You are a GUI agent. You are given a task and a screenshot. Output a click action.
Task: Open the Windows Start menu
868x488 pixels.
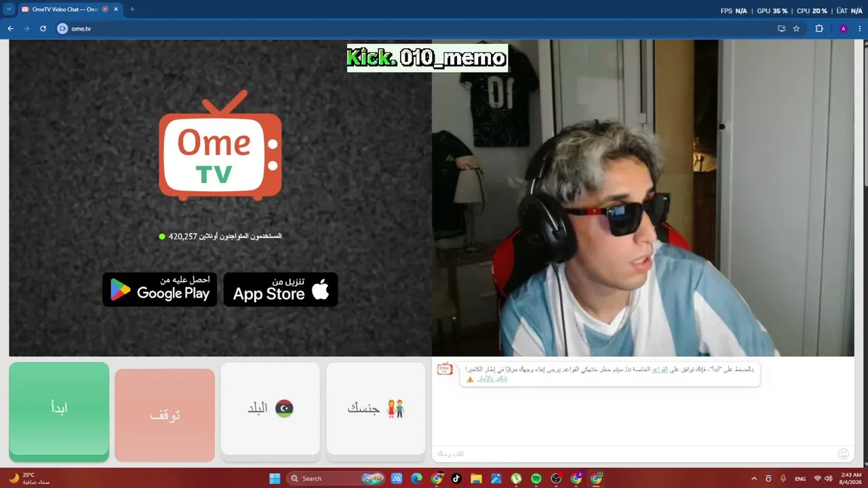coord(275,479)
